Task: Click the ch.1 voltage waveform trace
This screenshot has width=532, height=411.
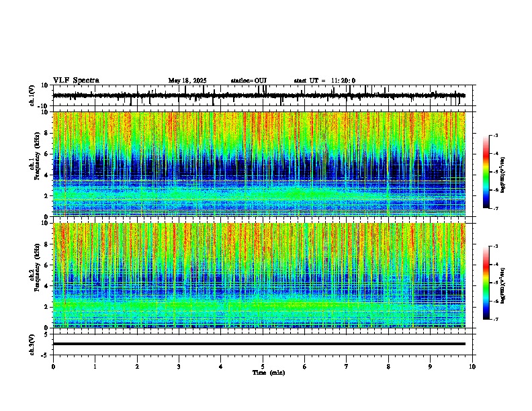Action: (x=259, y=95)
